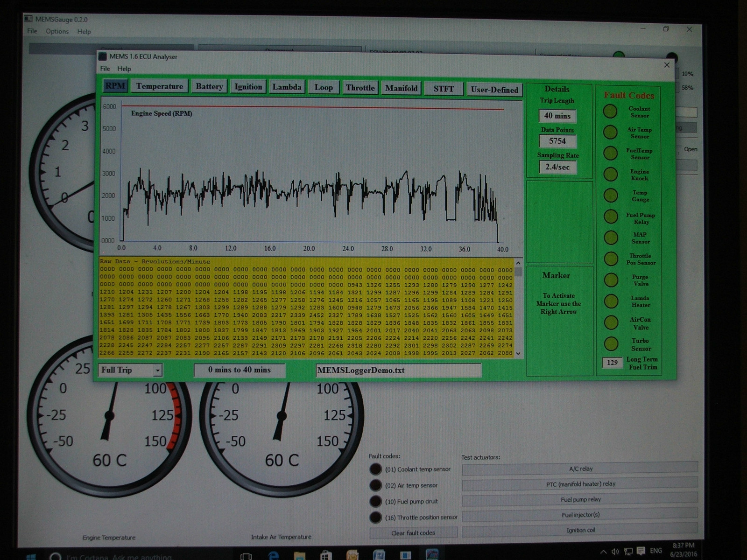Show hidden system tray icons chevron

click(x=604, y=552)
